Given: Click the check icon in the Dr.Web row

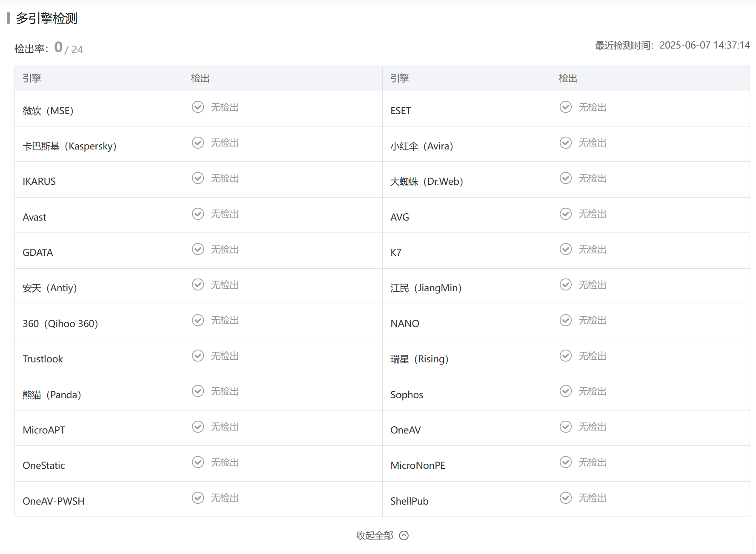Looking at the screenshot, I should (566, 178).
